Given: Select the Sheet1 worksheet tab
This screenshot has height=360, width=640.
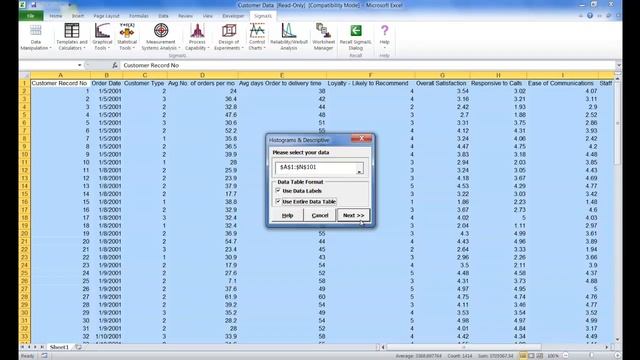Looking at the screenshot, I should pos(59,347).
